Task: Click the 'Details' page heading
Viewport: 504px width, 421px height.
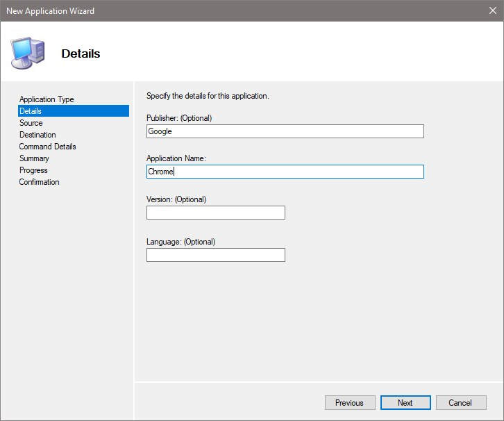Action: [x=81, y=53]
